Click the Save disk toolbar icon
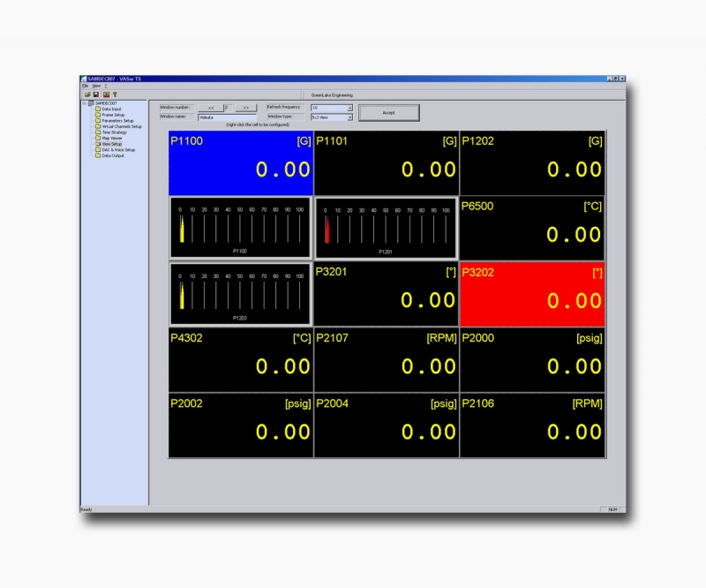 (x=95, y=94)
